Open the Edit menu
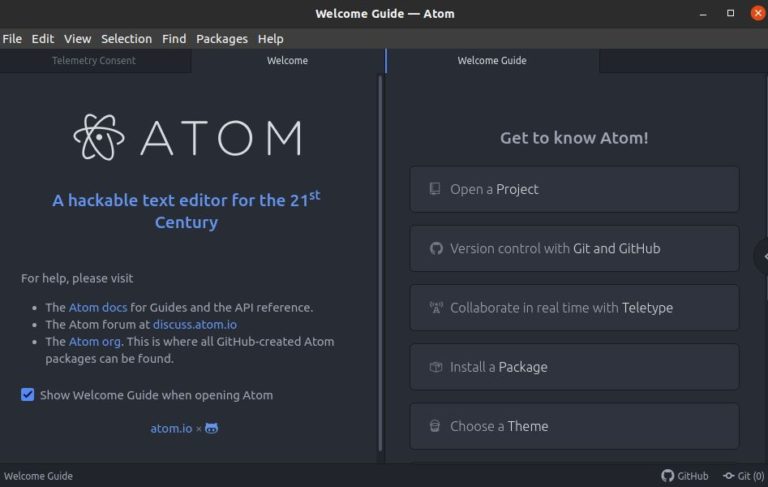 click(x=43, y=39)
